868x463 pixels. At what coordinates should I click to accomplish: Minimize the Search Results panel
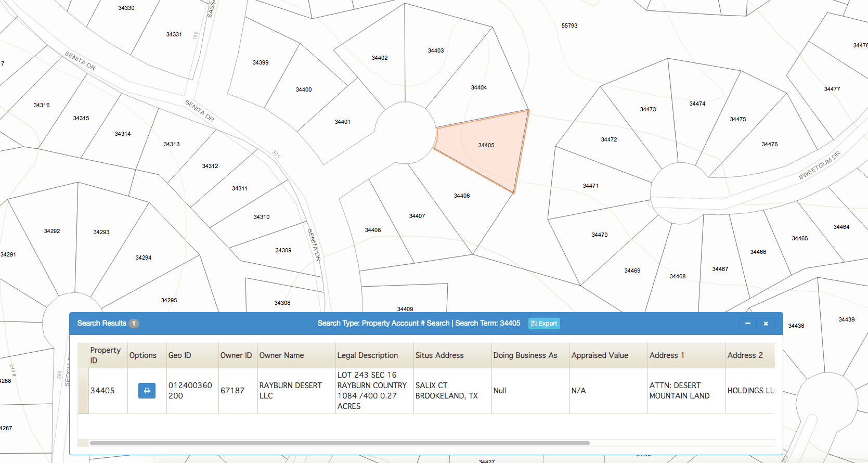(748, 324)
